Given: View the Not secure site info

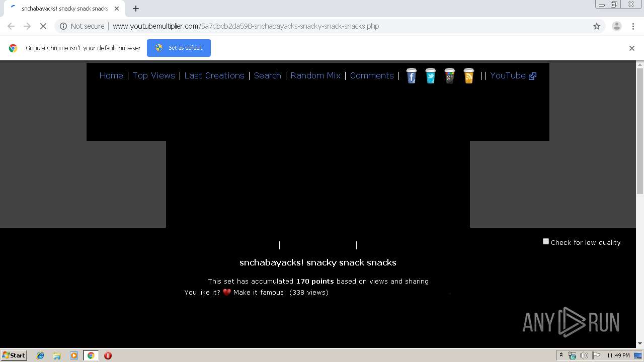Looking at the screenshot, I should [x=82, y=26].
